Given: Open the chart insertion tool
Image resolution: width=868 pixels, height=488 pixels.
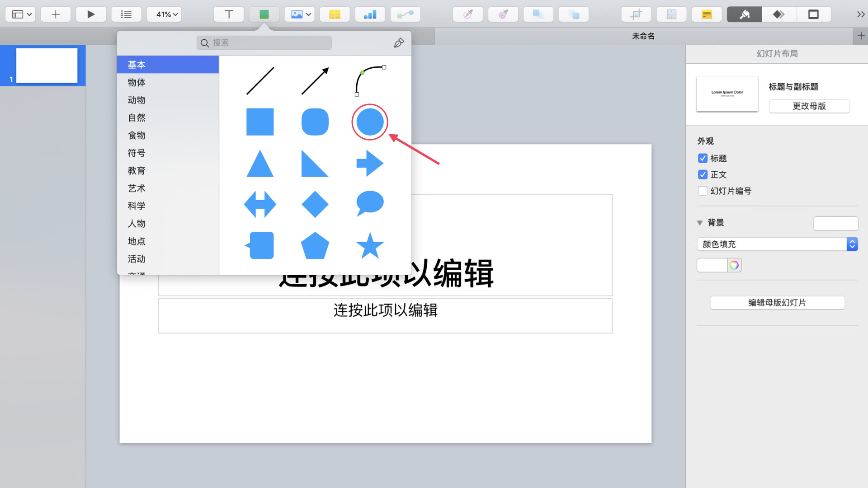Looking at the screenshot, I should [x=370, y=14].
